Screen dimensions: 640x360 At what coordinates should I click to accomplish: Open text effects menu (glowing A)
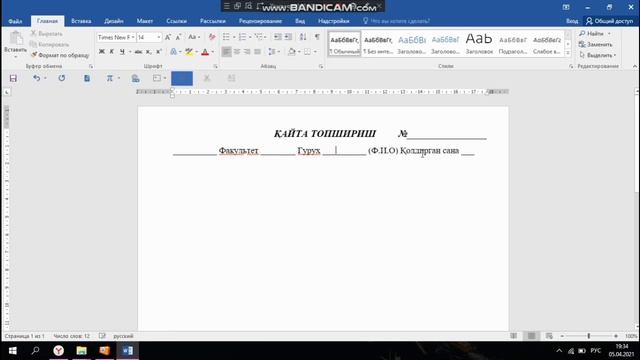pos(173,51)
